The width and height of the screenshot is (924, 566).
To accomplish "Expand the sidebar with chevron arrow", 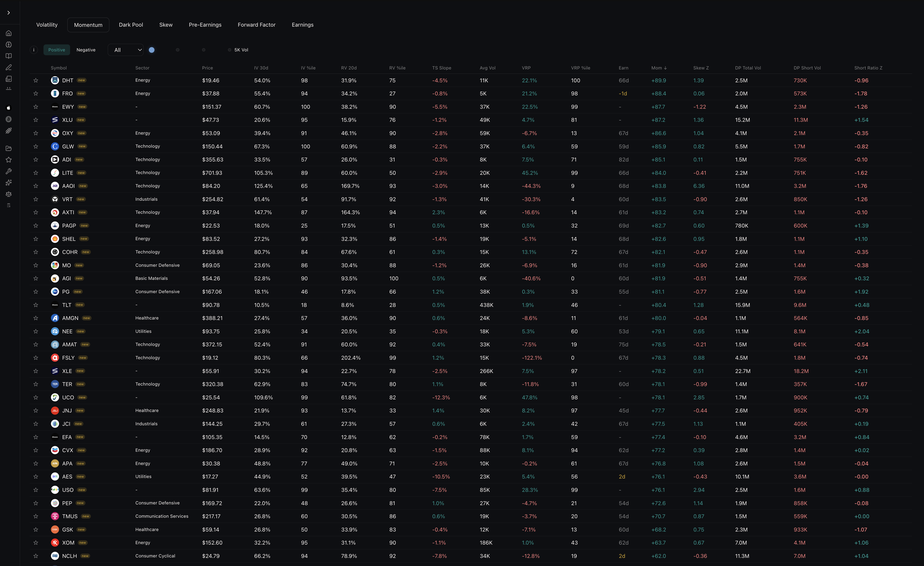I will click(x=9, y=13).
